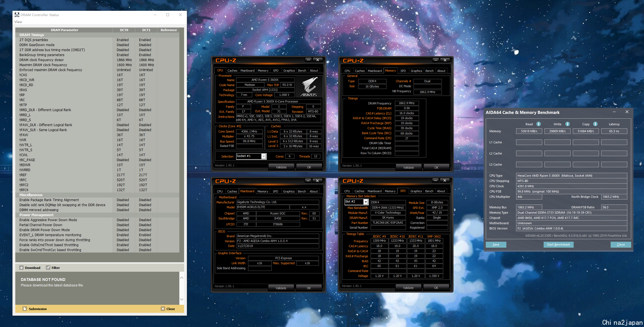
Task: Click Validate in CPU-Z Mainboard window
Action: 281,288
